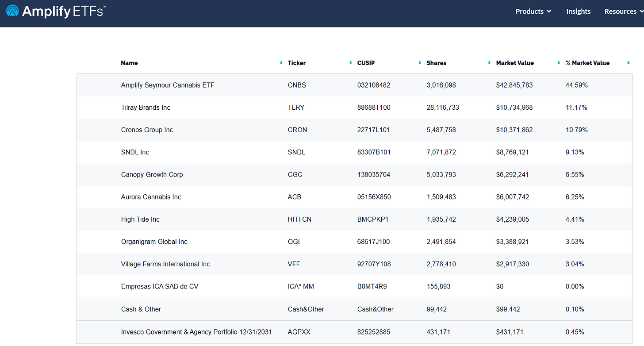This screenshot has width=644, height=346.
Task: Sort table by Shares column arrows
Action: click(489, 63)
